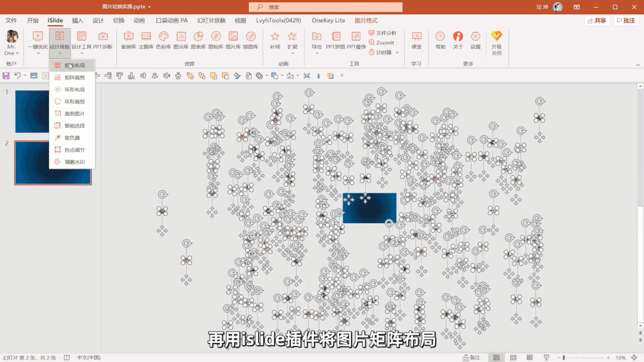The width and height of the screenshot is (644, 362).
Task: Switch to the 口袋动画 PA tab
Action: tap(172, 20)
